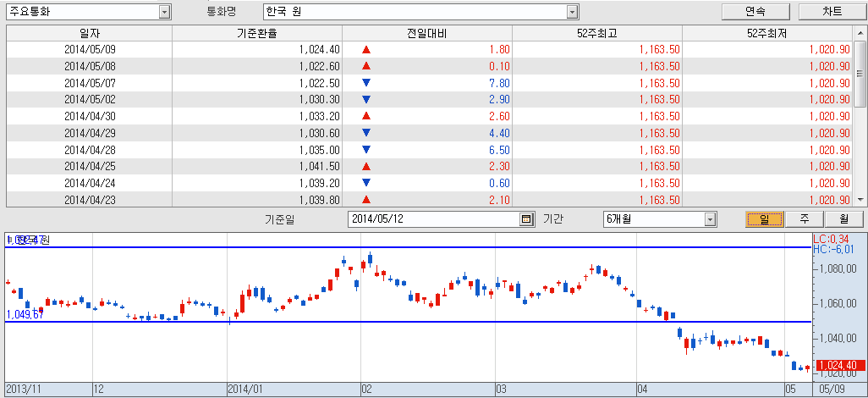Select the 2014/04/23 date cell
The height and width of the screenshot is (398, 868).
(90, 199)
